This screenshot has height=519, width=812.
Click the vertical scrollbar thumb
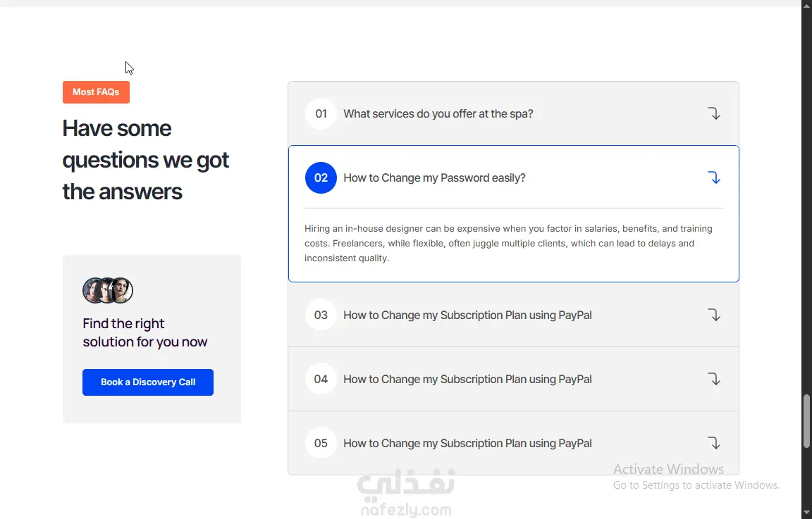(x=806, y=420)
